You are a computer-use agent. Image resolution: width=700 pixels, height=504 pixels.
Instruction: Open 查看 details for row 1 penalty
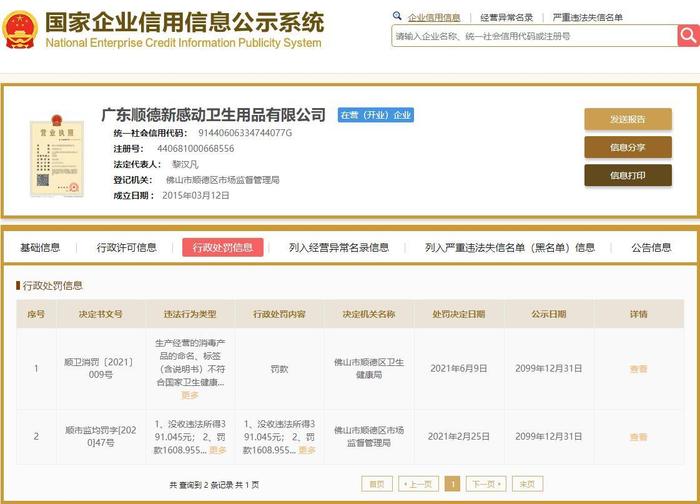pos(638,369)
